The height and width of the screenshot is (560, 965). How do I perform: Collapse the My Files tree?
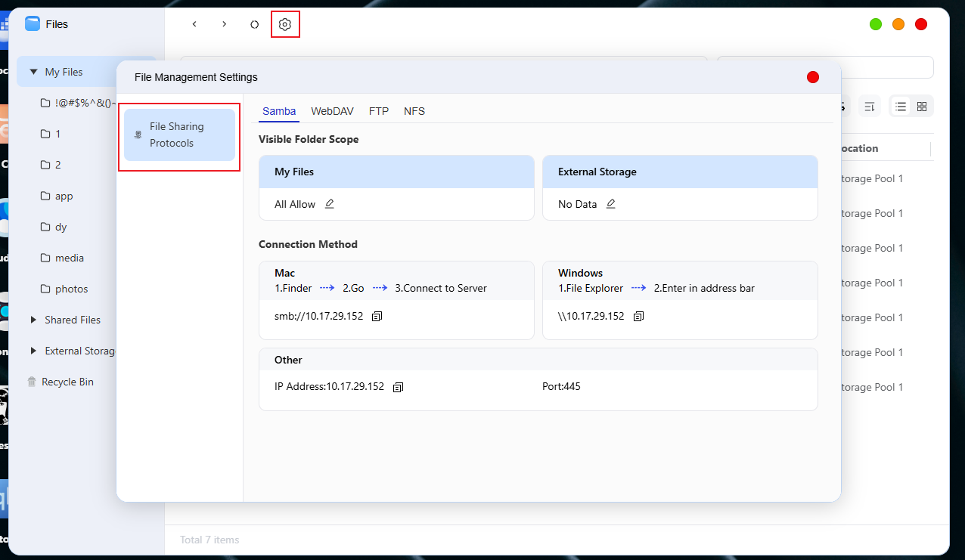coord(33,72)
